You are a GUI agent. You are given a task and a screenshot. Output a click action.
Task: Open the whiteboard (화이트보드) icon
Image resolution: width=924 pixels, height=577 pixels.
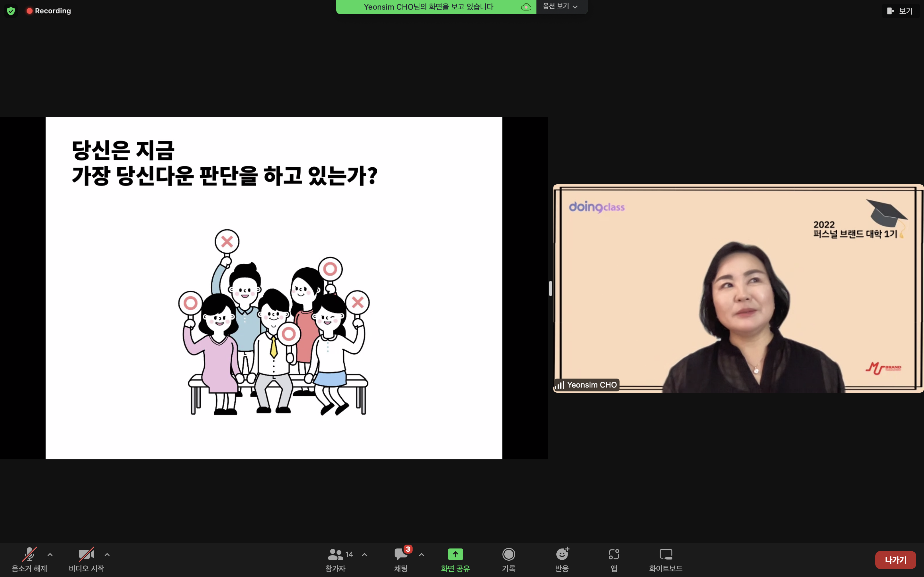pyautogui.click(x=666, y=554)
